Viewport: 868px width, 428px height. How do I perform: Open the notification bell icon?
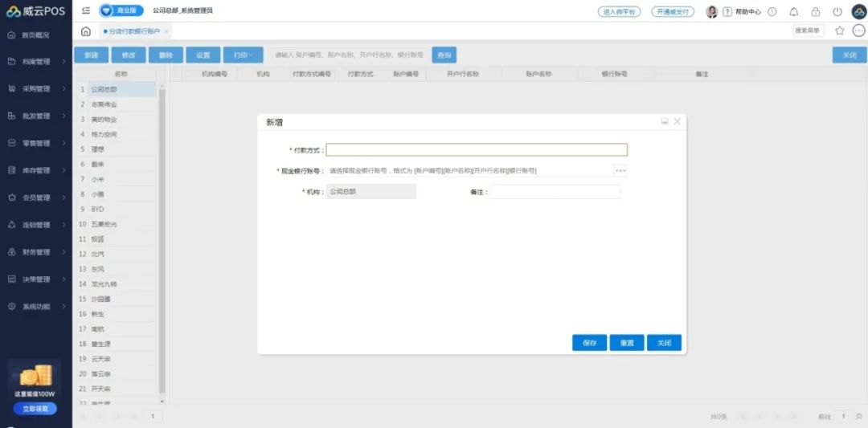coord(794,12)
